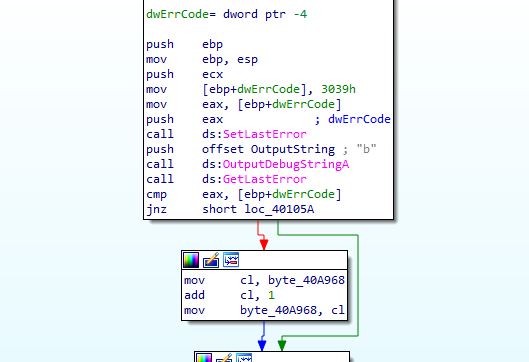Click the jnz instruction mnemonic
Image resolution: width=529 pixels, height=362 pixels.
point(157,209)
